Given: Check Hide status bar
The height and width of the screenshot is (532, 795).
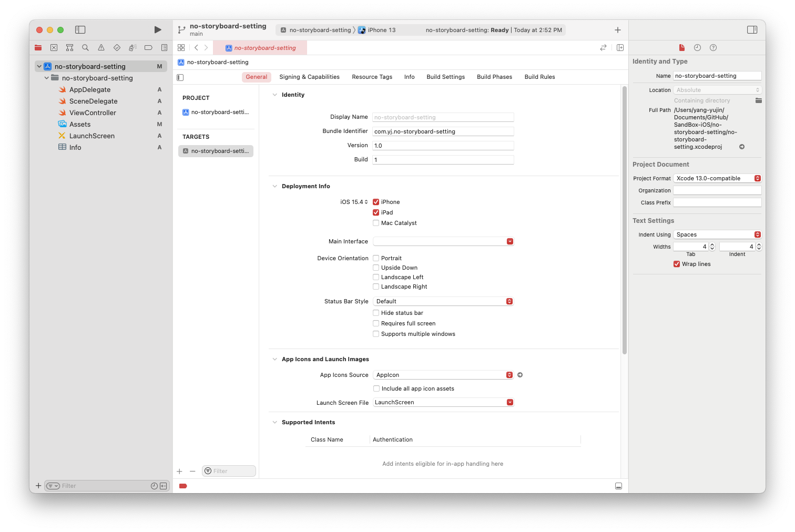Looking at the screenshot, I should [x=376, y=313].
